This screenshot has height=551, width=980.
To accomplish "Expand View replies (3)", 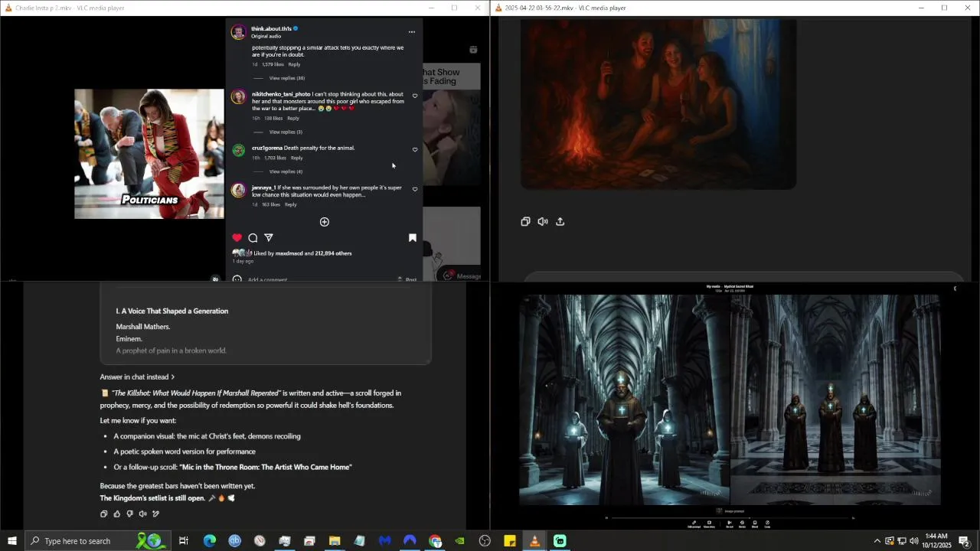I will 286,132.
